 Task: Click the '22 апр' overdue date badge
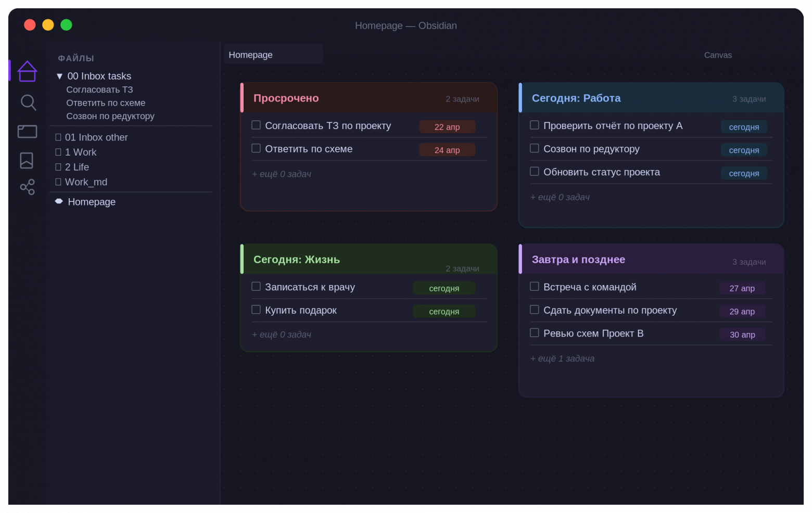pos(447,127)
